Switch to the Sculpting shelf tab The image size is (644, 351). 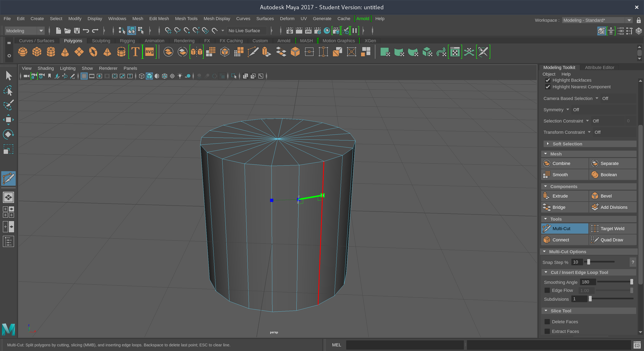101,41
